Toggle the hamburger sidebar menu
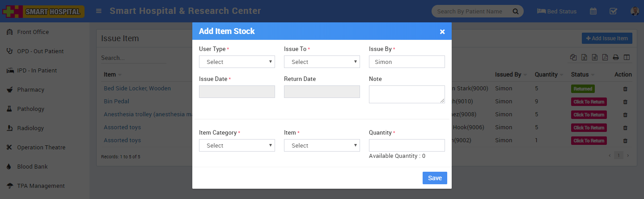This screenshot has height=199, width=644. click(x=99, y=11)
